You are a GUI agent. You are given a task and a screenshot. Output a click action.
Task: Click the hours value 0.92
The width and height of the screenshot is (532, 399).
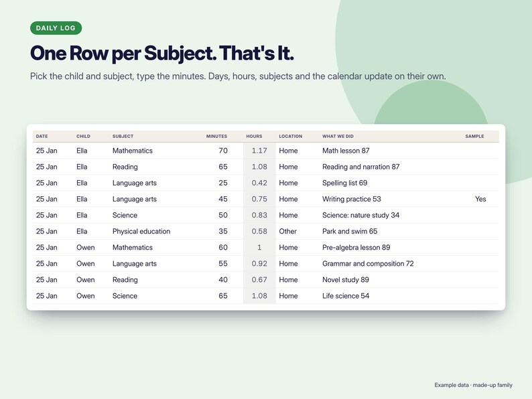(259, 264)
